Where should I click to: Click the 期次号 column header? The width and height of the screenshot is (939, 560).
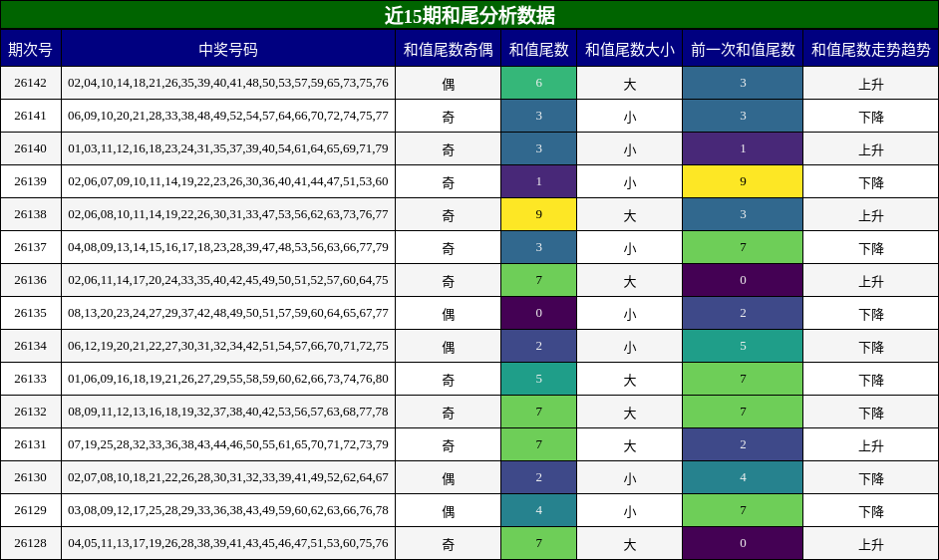pyautogui.click(x=31, y=49)
